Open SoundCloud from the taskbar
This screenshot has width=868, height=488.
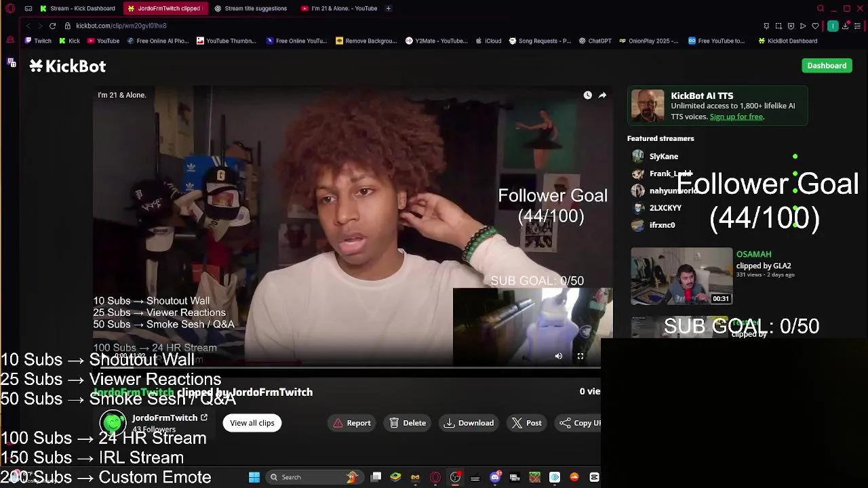click(x=574, y=477)
